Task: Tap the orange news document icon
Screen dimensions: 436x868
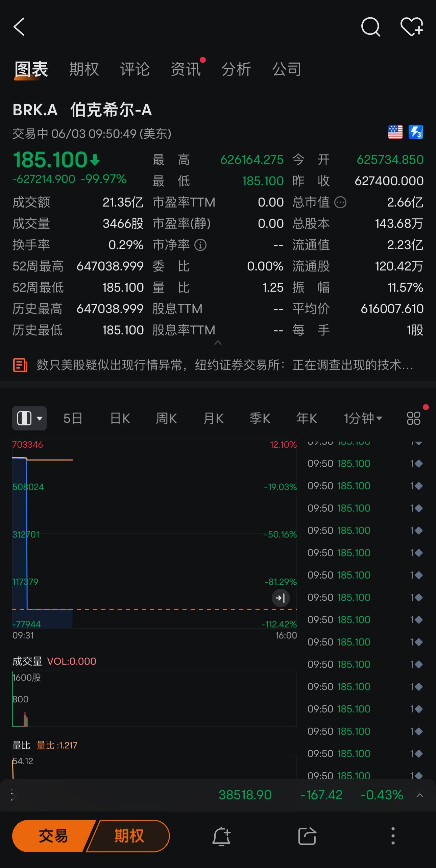Action: [20, 365]
